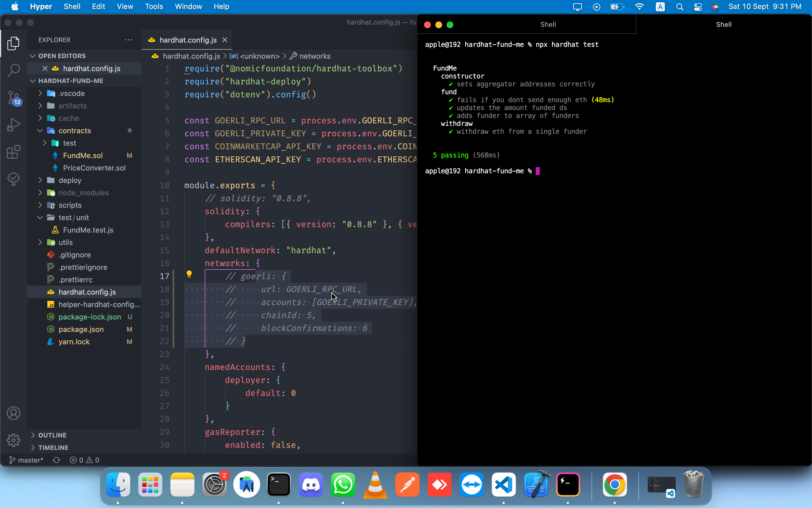Image resolution: width=812 pixels, height=508 pixels.
Task: Open the View menu in menu bar
Action: [125, 7]
